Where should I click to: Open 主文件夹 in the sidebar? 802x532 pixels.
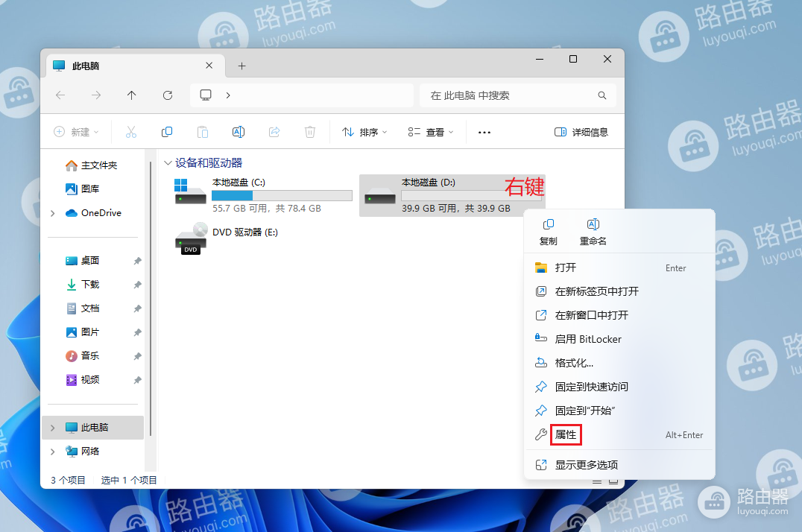92,165
